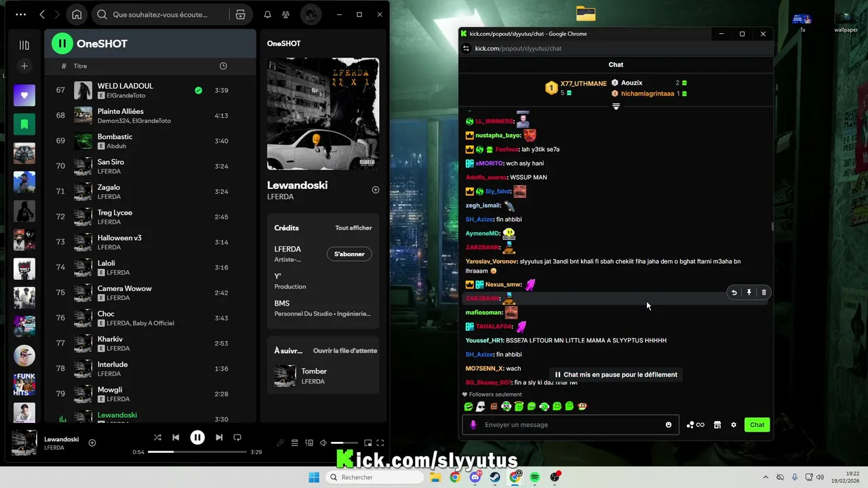Open the green bookmark Your Episodes tile
Image resolution: width=868 pixels, height=488 pixels.
(x=24, y=124)
